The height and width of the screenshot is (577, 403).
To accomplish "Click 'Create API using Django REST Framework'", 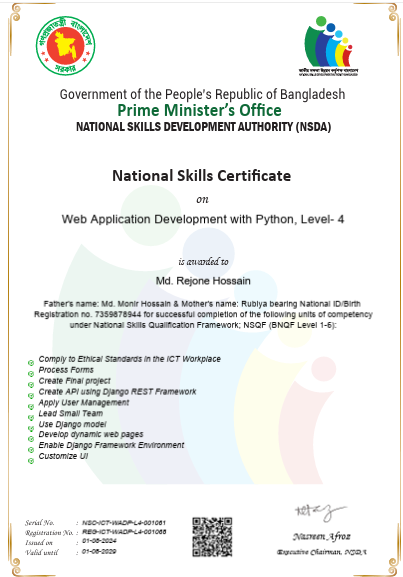I will tap(117, 392).
